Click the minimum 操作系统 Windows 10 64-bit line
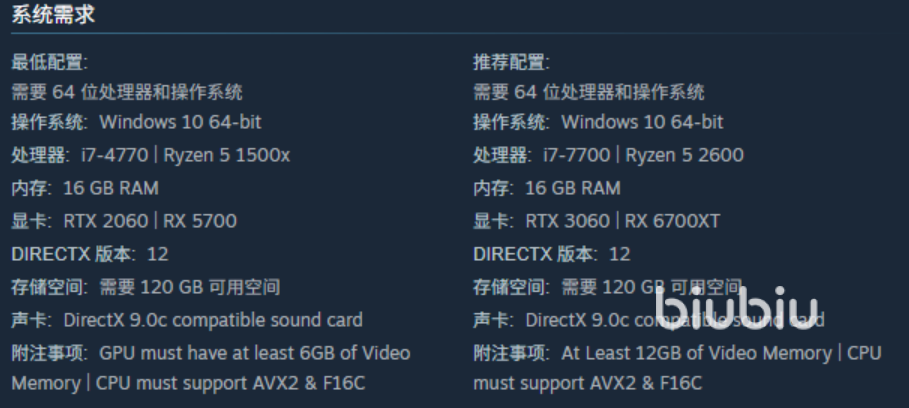This screenshot has width=909, height=408. [136, 122]
